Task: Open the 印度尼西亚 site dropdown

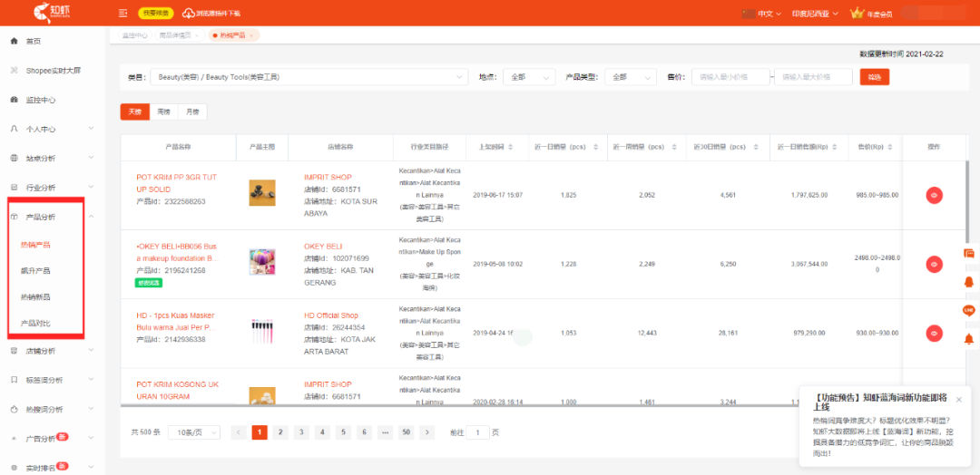Action: coord(814,14)
